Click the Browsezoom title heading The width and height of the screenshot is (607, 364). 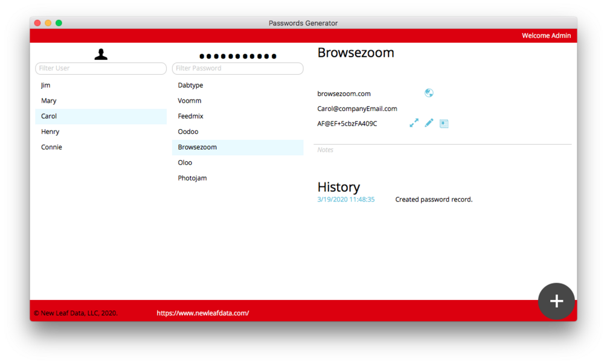(356, 53)
